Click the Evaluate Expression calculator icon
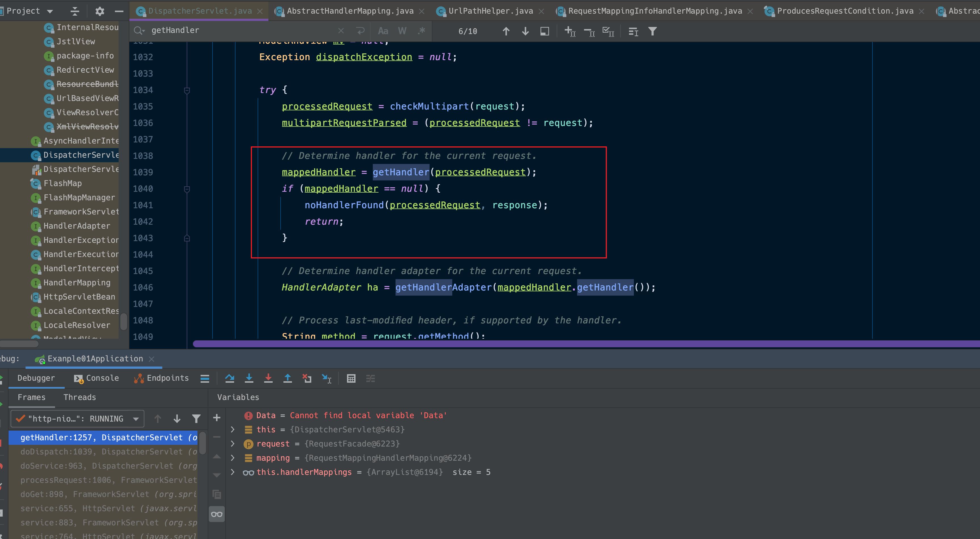980x539 pixels. point(351,378)
